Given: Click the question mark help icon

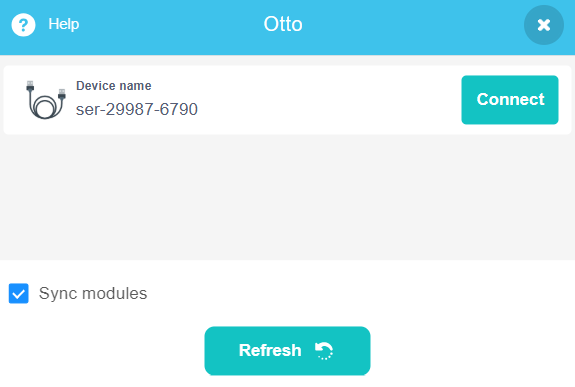Looking at the screenshot, I should pyautogui.click(x=23, y=25).
